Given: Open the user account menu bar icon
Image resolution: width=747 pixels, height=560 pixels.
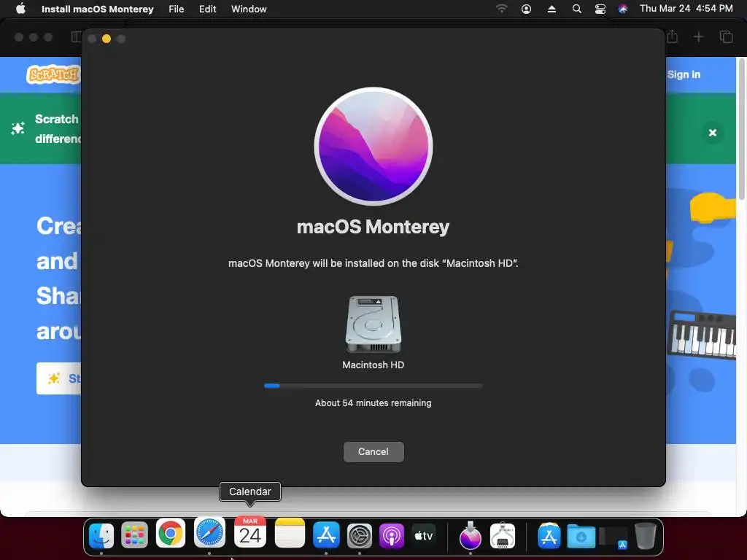Looking at the screenshot, I should click(x=526, y=9).
